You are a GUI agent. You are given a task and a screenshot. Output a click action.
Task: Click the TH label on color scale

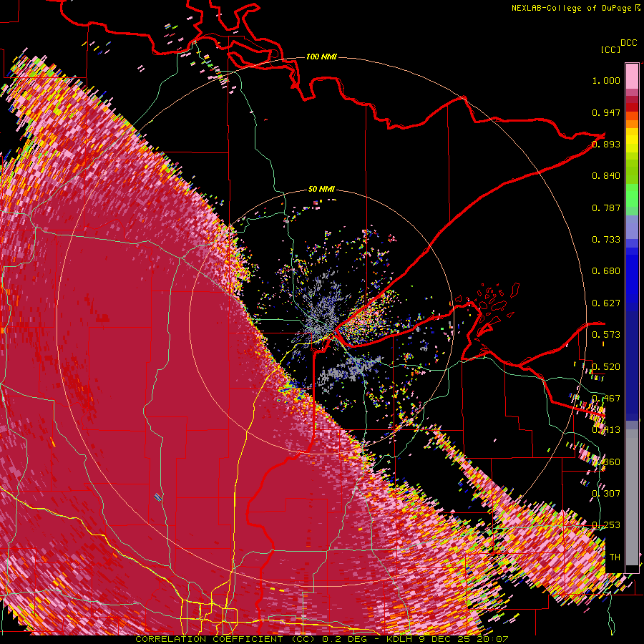(615, 557)
